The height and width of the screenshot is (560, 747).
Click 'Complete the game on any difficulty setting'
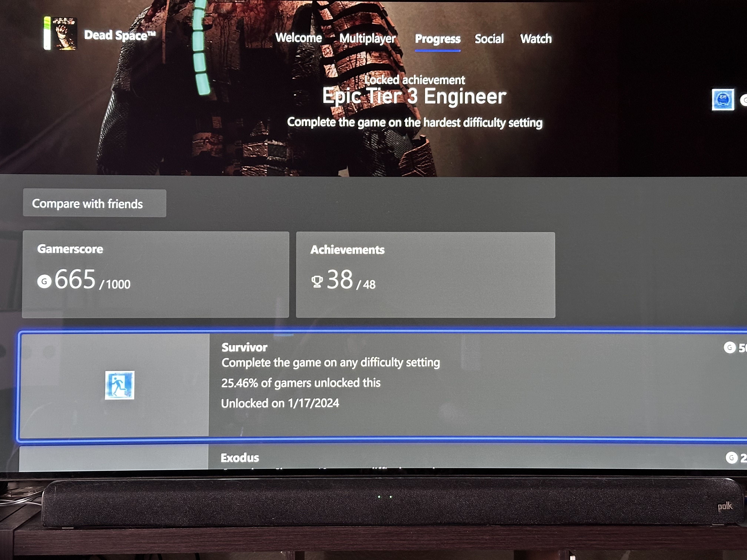(x=331, y=363)
